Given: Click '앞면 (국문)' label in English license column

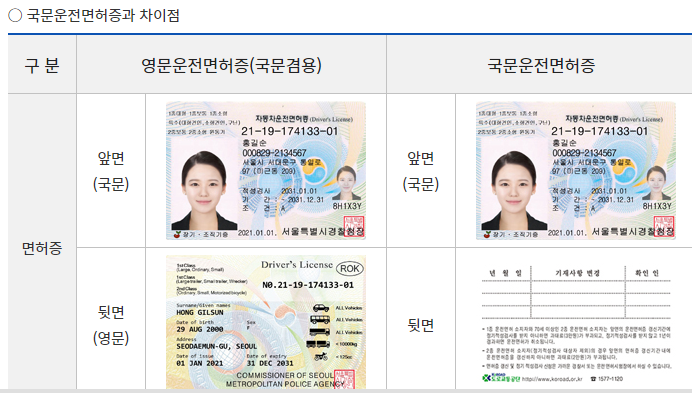Looking at the screenshot, I should point(111,171).
